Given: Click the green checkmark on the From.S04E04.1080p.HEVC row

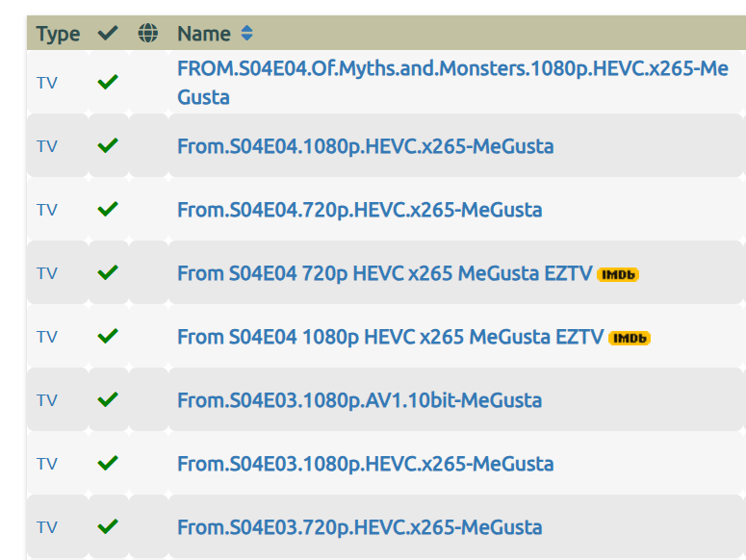Looking at the screenshot, I should 108,145.
